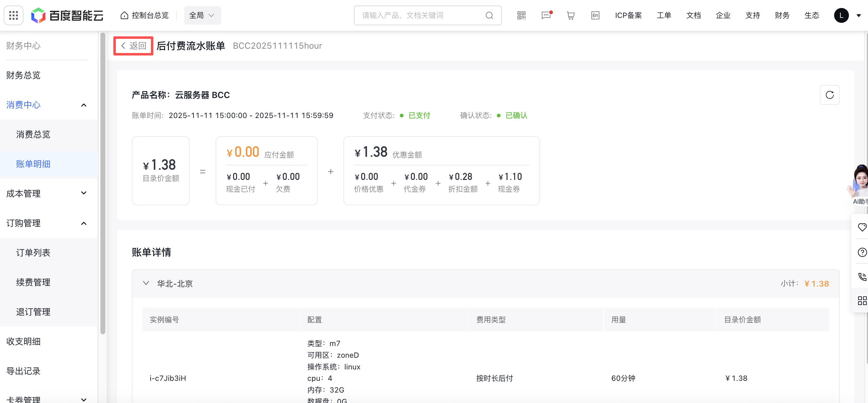Go to 控制台总览 link
Viewport: 868px width, 403px height.
145,15
